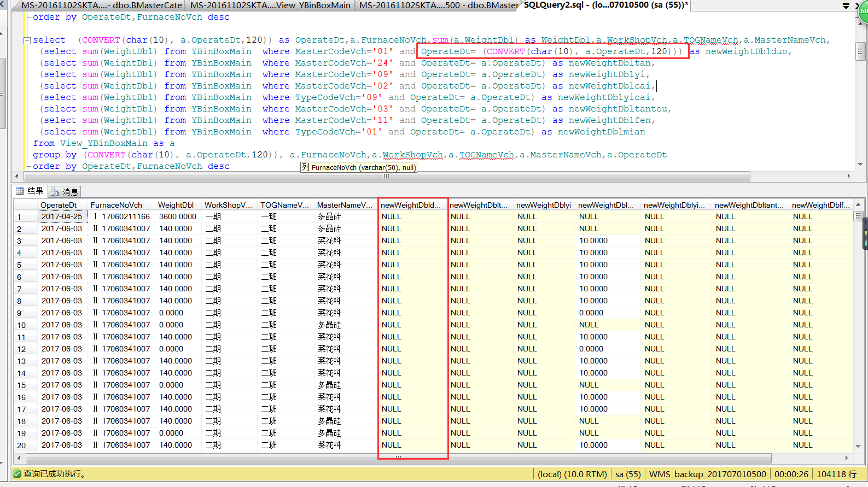Click the results grid scroll down arrow
Screen dimensions: 868x487
[858, 447]
